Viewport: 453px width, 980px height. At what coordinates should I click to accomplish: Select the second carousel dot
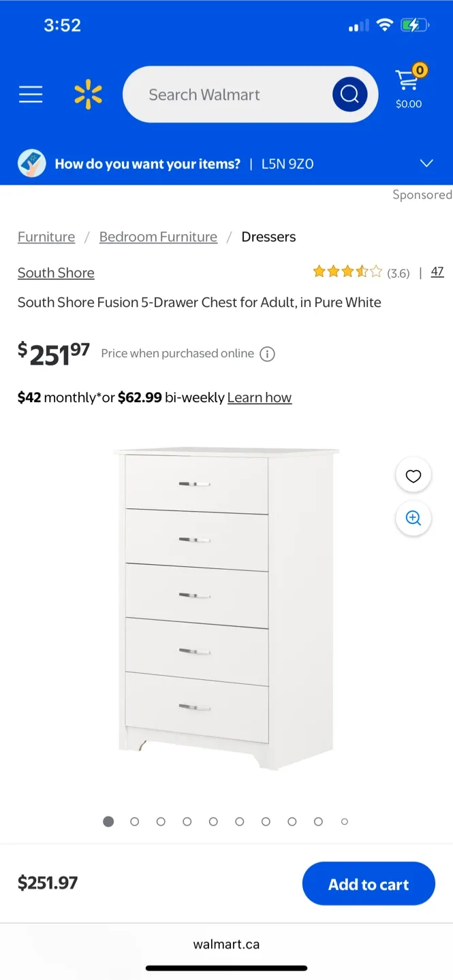(x=134, y=821)
